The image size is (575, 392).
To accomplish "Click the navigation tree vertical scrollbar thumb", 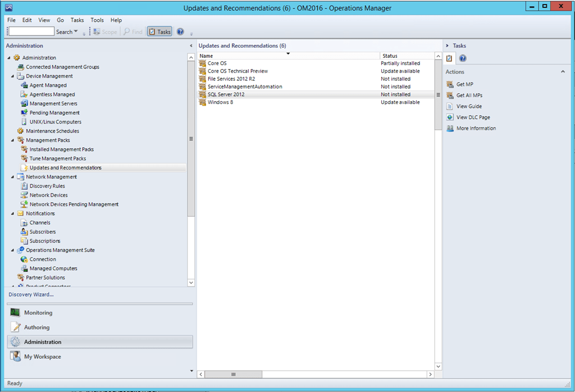I will coord(191,139).
